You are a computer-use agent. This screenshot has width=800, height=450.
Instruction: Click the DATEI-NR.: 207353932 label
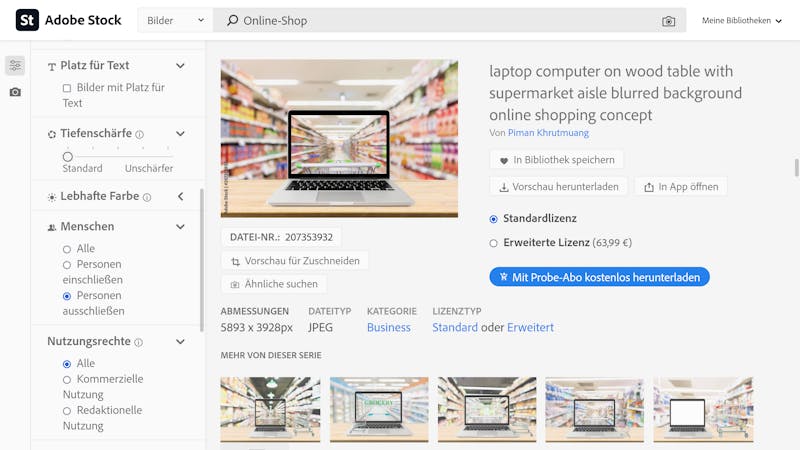[281, 237]
